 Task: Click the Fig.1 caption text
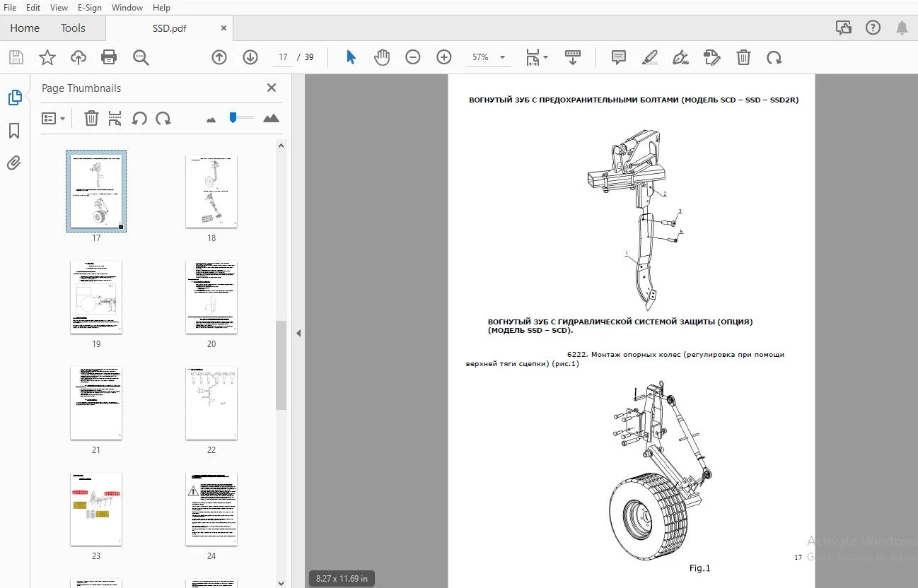(x=699, y=568)
